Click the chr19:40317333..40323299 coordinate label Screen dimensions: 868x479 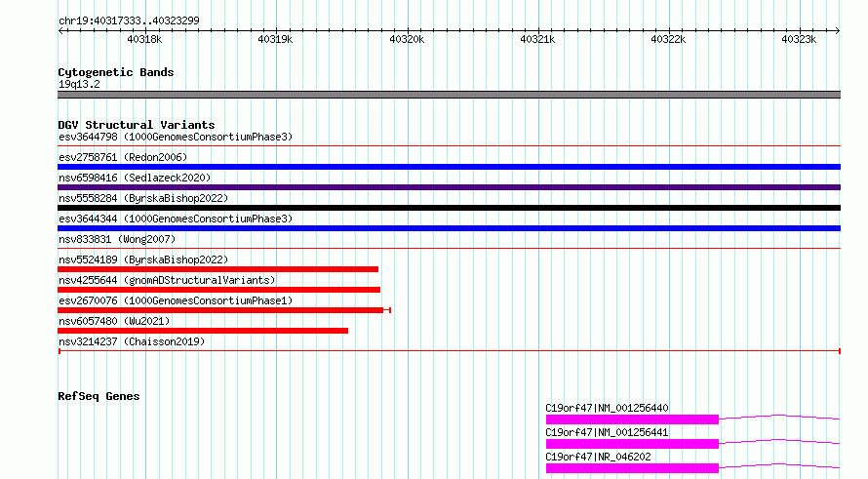coord(129,20)
